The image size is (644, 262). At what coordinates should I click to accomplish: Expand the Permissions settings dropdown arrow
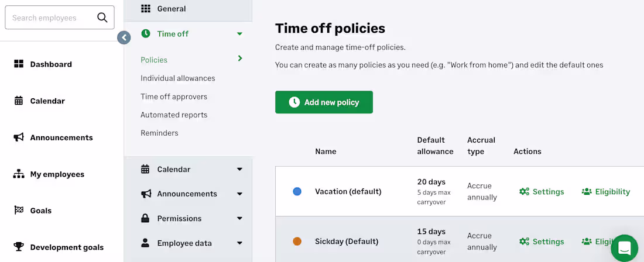[x=239, y=218]
